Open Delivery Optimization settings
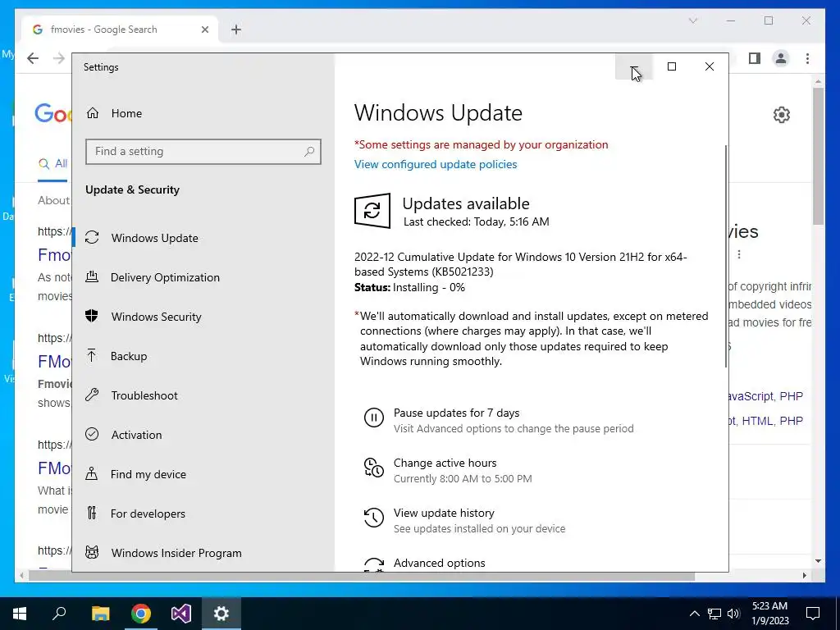Screen dimensions: 840x630 tap(165, 277)
